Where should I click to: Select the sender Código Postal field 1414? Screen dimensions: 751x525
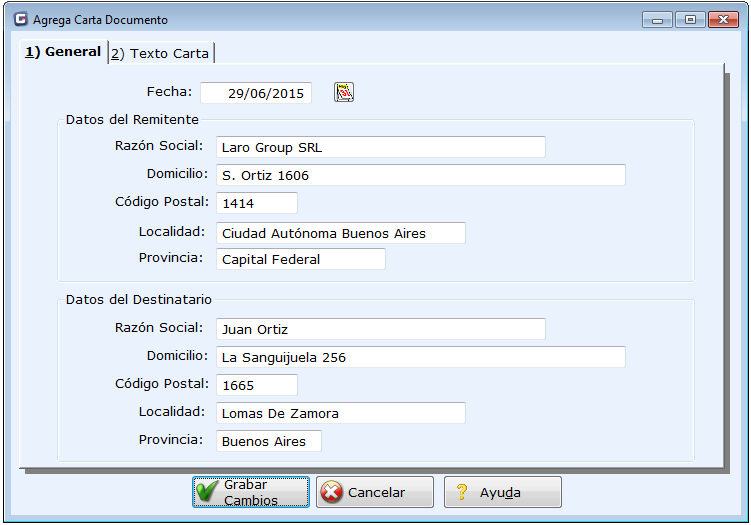click(x=256, y=203)
